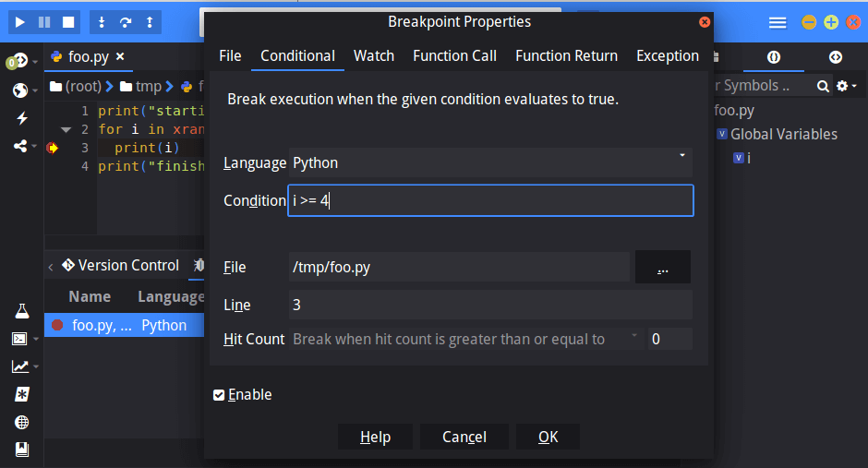Click into the Condition input field
The width and height of the screenshot is (868, 468).
coord(490,200)
